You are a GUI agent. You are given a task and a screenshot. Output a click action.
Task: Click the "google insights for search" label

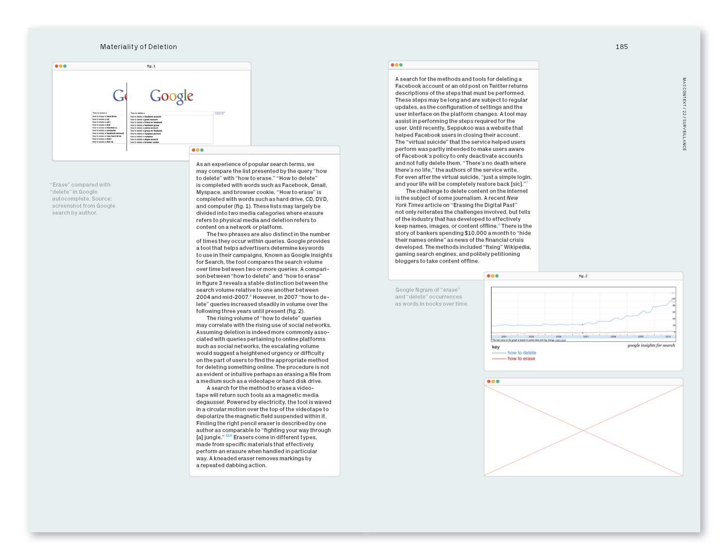(651, 346)
